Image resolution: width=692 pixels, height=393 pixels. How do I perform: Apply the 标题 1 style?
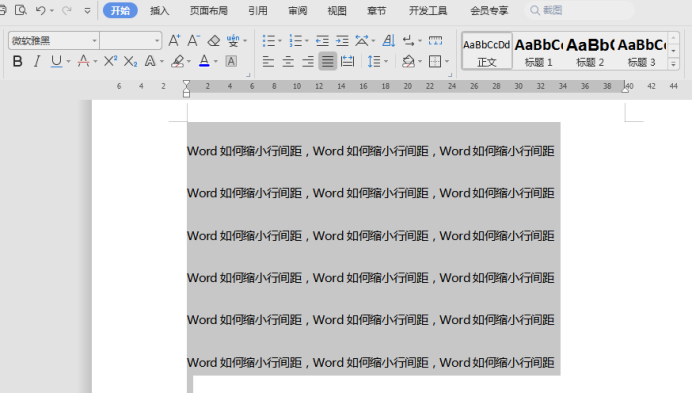(x=538, y=51)
